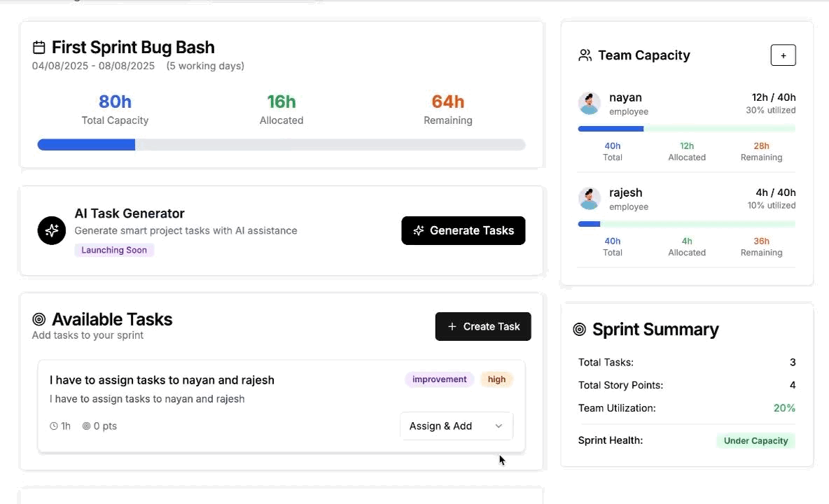829x504 pixels.
Task: Click the task title about nayan and rajesh
Action: coord(162,380)
